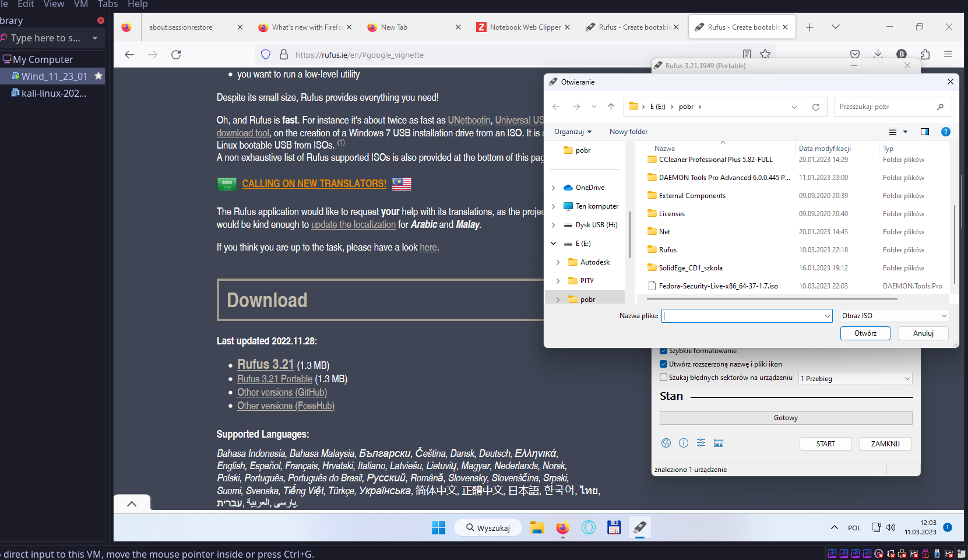Reload the page in Firefox
This screenshot has width=968, height=560.
pos(176,55)
